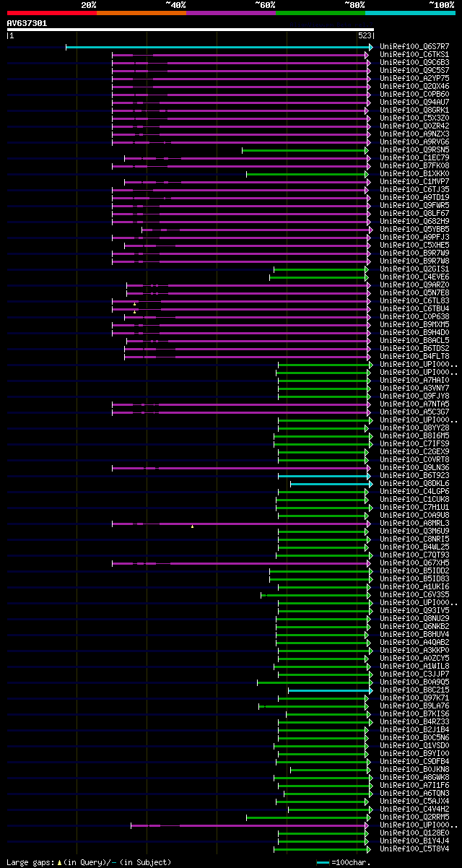Viewport: 462px width, 868px height.
Task: Select the UniRef100_Q3M6U9 label
Action: coord(414,531)
